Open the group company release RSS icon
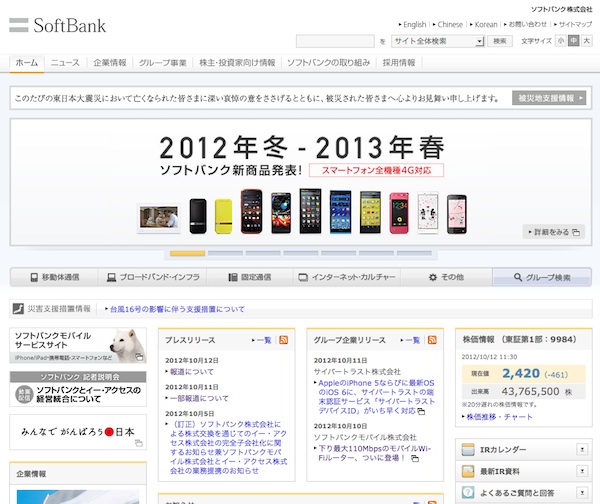The width and height of the screenshot is (600, 504). point(432,340)
